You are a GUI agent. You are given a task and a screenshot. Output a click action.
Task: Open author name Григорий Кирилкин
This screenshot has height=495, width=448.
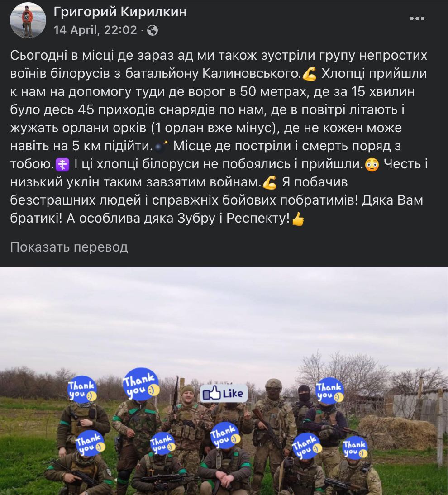click(x=120, y=12)
